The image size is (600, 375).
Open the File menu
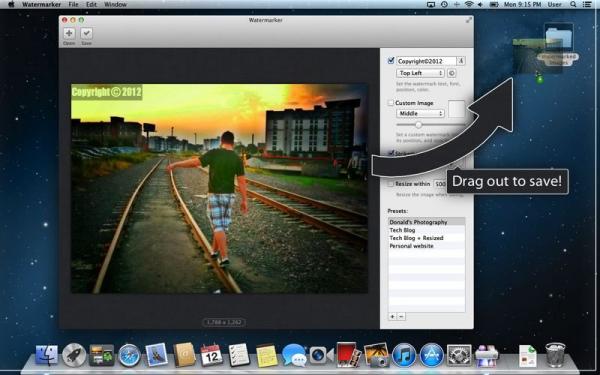tap(73, 5)
